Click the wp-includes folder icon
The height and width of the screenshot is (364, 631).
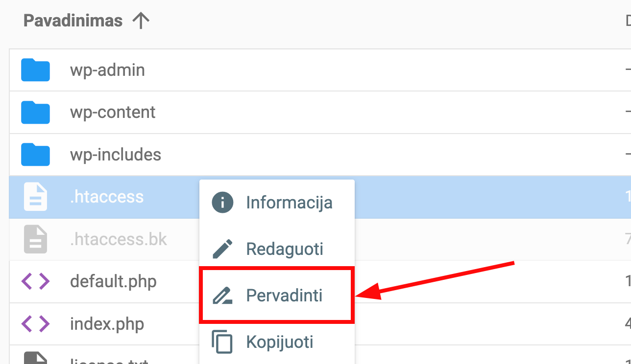click(35, 154)
